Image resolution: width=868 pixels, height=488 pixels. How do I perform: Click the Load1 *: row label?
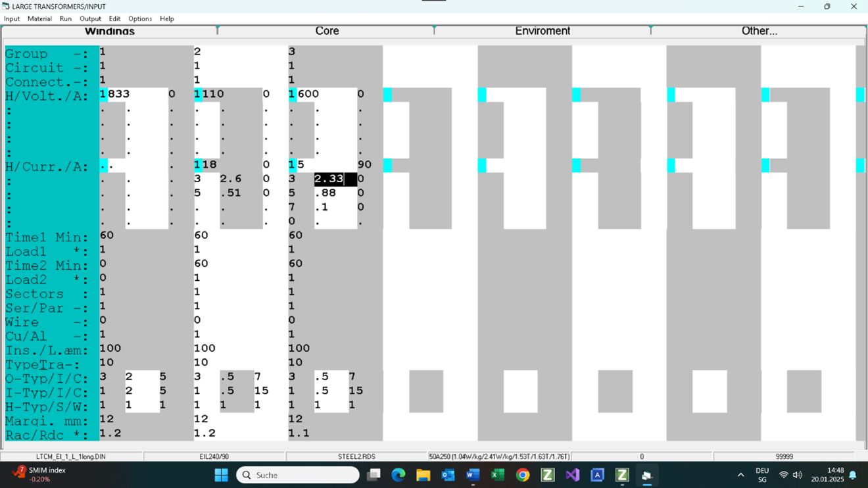coord(46,252)
